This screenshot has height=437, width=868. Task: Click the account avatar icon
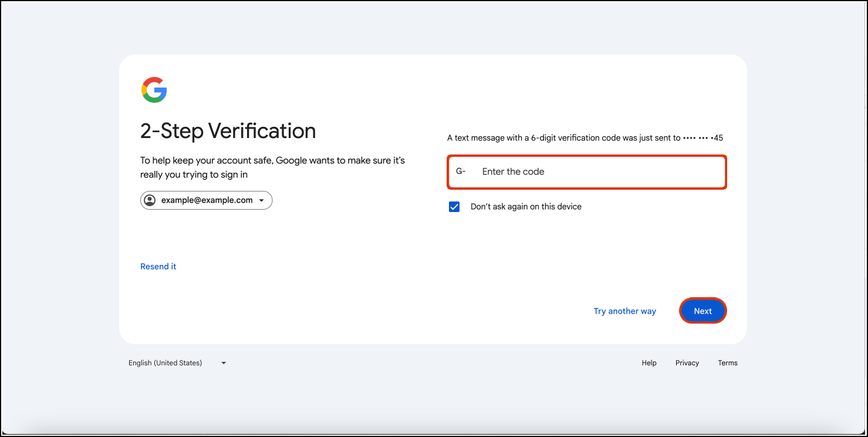click(x=150, y=200)
